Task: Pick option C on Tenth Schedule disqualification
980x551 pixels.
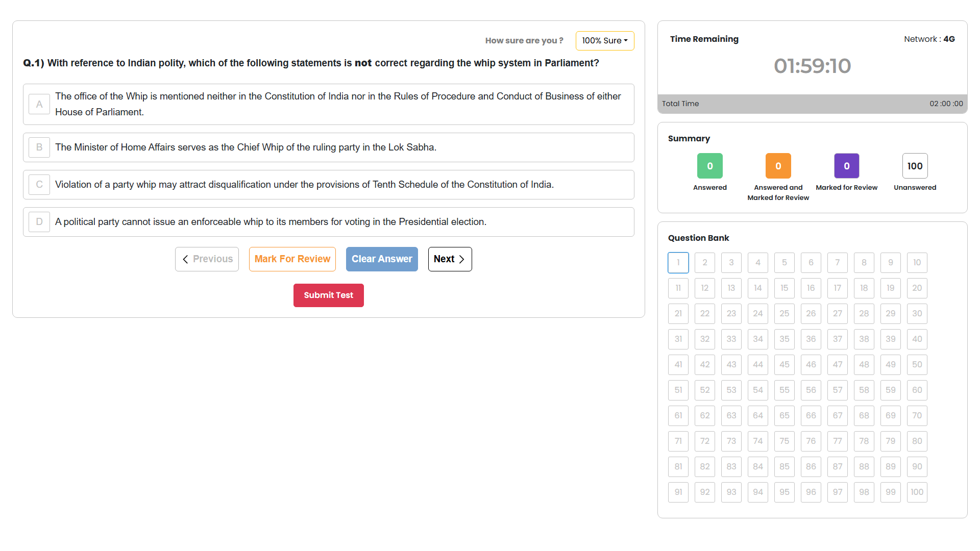Action: [304, 185]
